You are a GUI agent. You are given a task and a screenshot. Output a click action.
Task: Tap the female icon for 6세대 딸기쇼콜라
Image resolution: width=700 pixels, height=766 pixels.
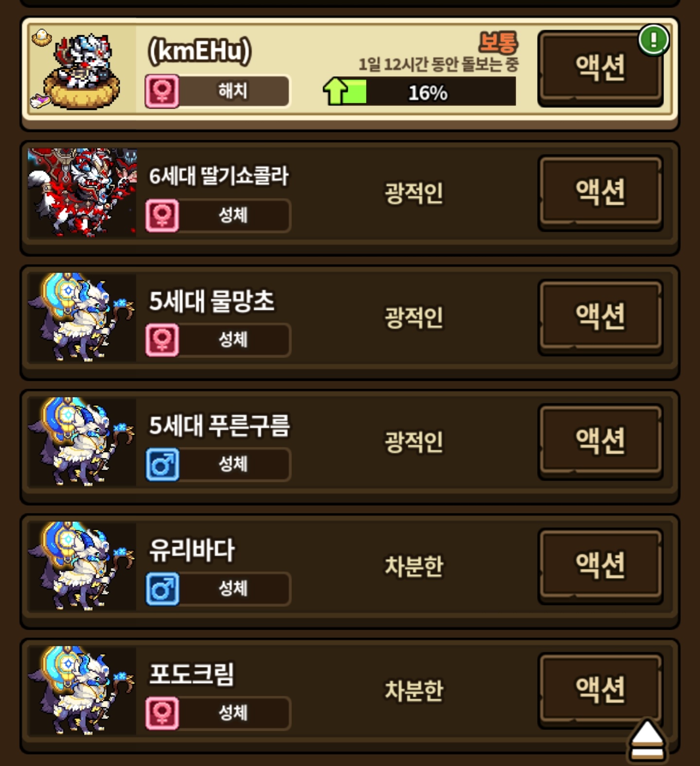tap(162, 215)
